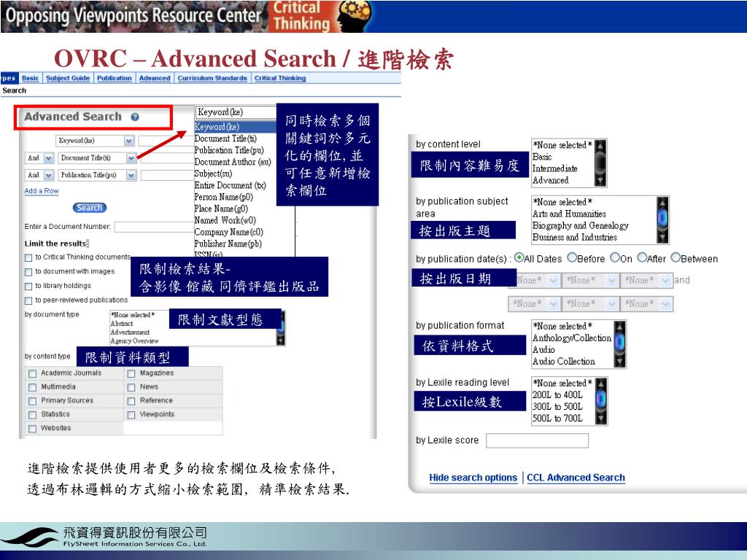
Task: Tick the Viewpoints checkbox
Action: (131, 415)
